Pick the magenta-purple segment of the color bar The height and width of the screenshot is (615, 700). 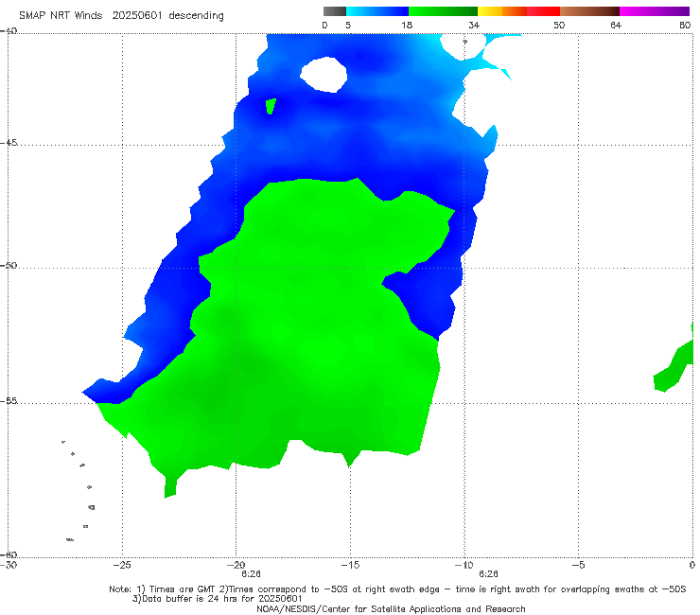[655, 11]
